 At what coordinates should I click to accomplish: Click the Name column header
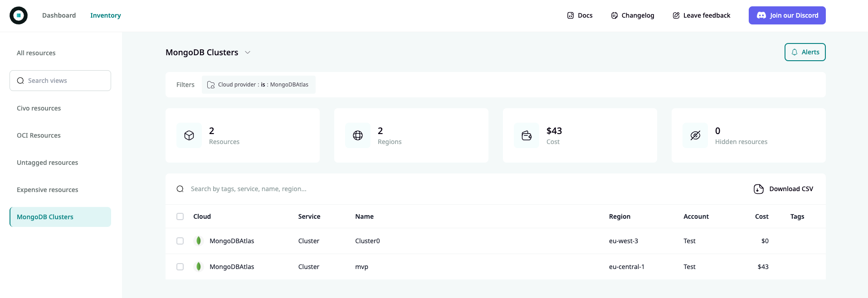pyautogui.click(x=365, y=216)
